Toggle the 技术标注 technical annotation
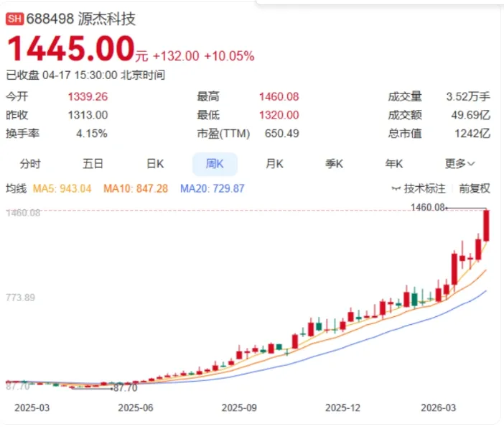Viewport: 504px width, 442px height. point(419,188)
